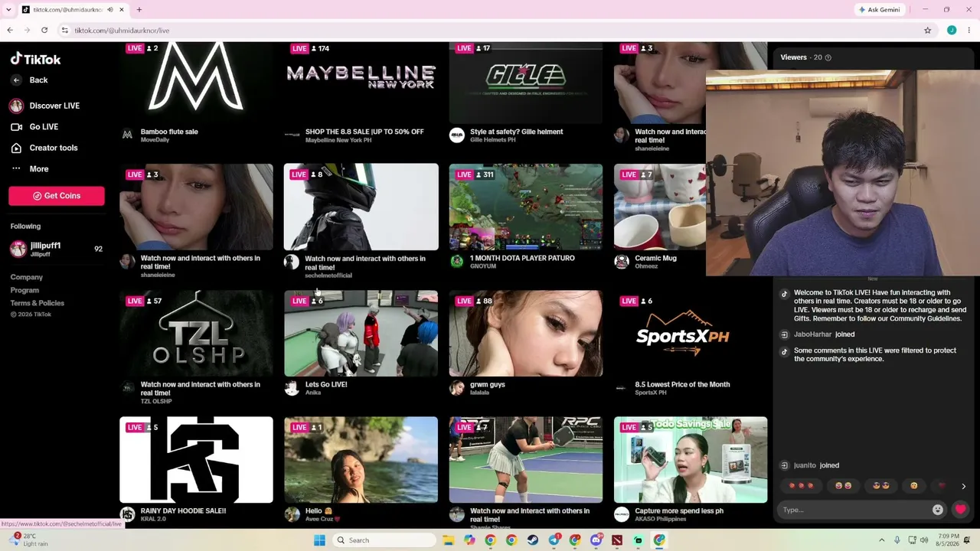Screen dimensions: 980x551
Task: Expand the More menu in sidebar
Action: click(x=30, y=169)
